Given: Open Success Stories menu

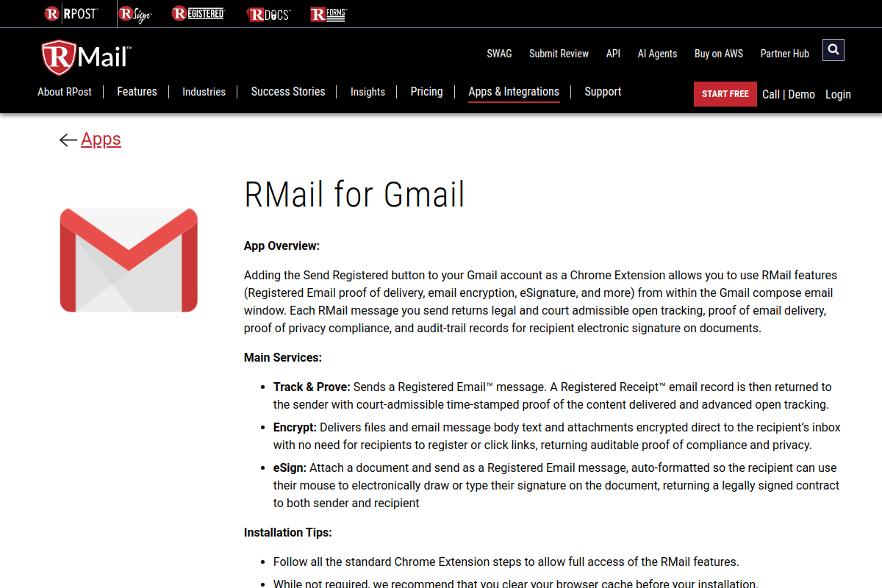Looking at the screenshot, I should tap(288, 92).
